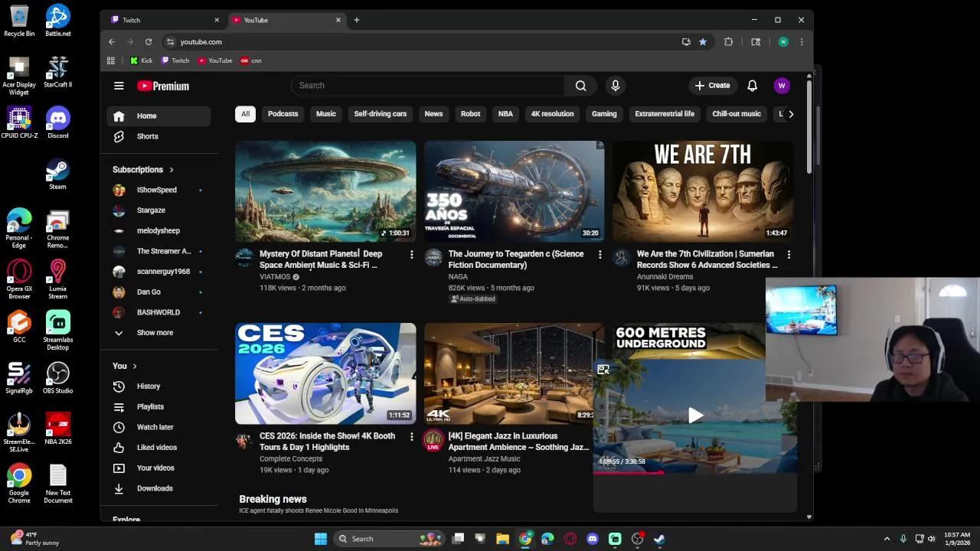Bookmark star in Chrome address bar
The height and width of the screenshot is (551, 980).
tap(702, 42)
